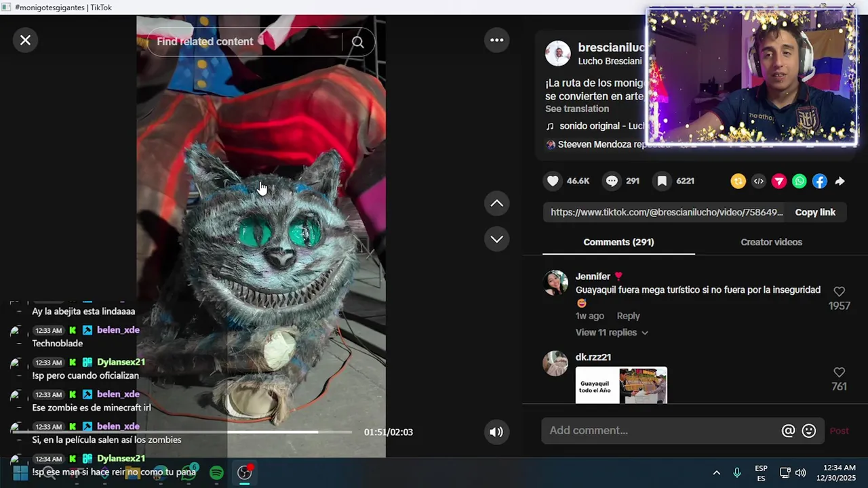Image resolution: width=868 pixels, height=488 pixels.
Task: Close the TikTok video viewer
Action: click(x=25, y=41)
